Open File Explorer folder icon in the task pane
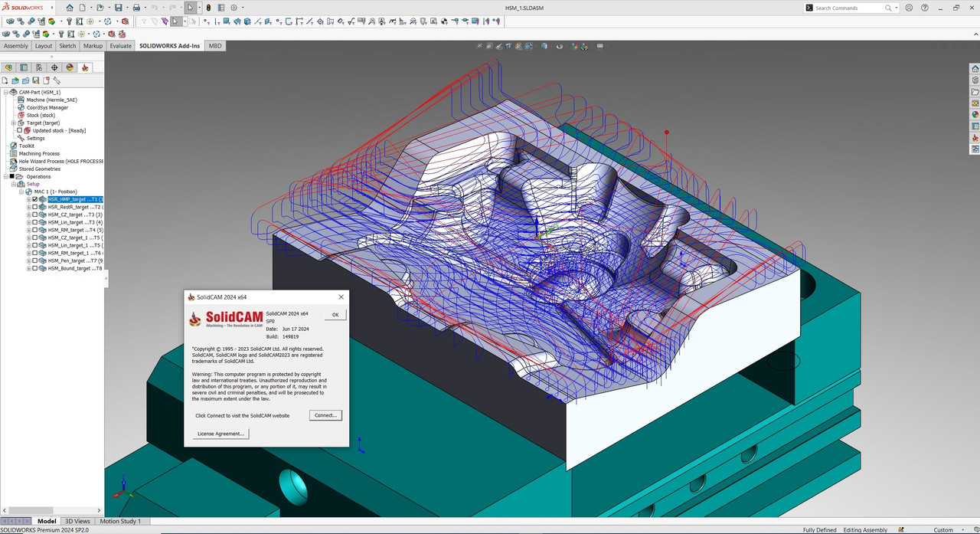Screen dimensions: 980x534 975,91
